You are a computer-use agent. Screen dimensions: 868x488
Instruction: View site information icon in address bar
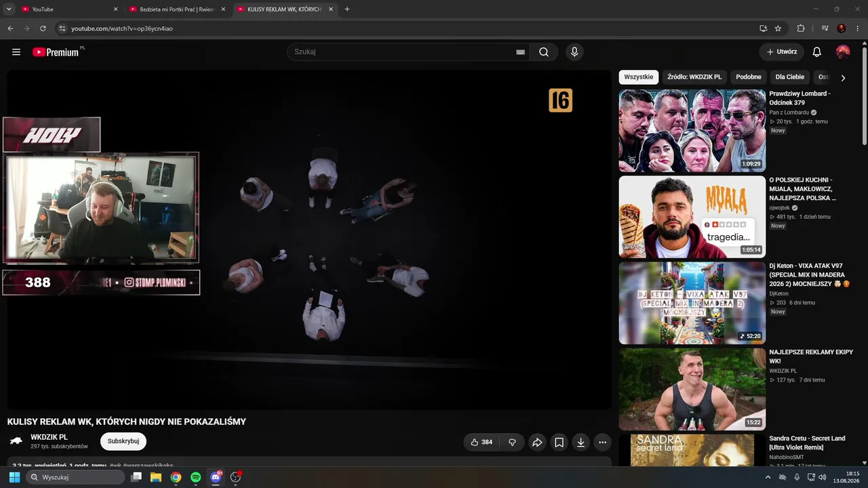point(62,28)
